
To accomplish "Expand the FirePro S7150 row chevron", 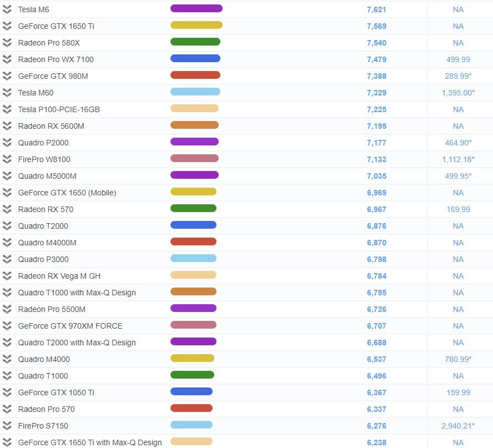I will point(7,426).
